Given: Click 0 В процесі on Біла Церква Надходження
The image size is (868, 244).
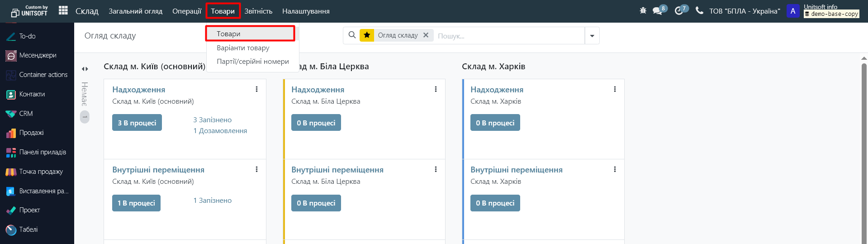Looking at the screenshot, I should pos(316,123).
